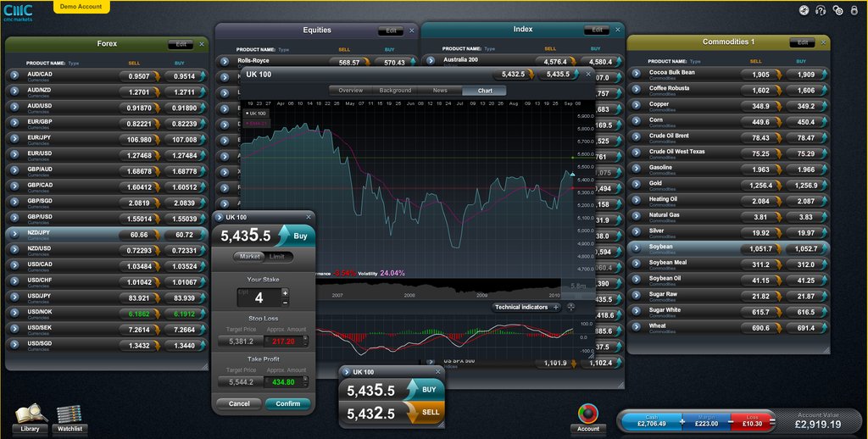Click the compass icon at top right
This screenshot has height=439, width=868.
pyautogui.click(x=804, y=10)
